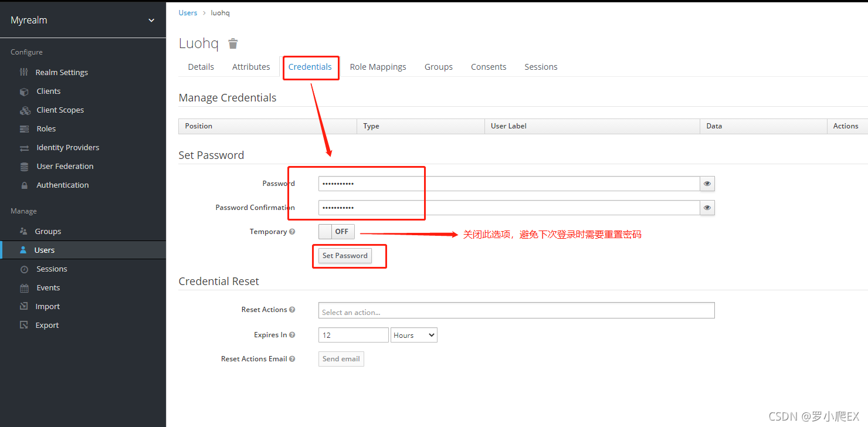Focus the Password Confirmation input field

point(509,208)
